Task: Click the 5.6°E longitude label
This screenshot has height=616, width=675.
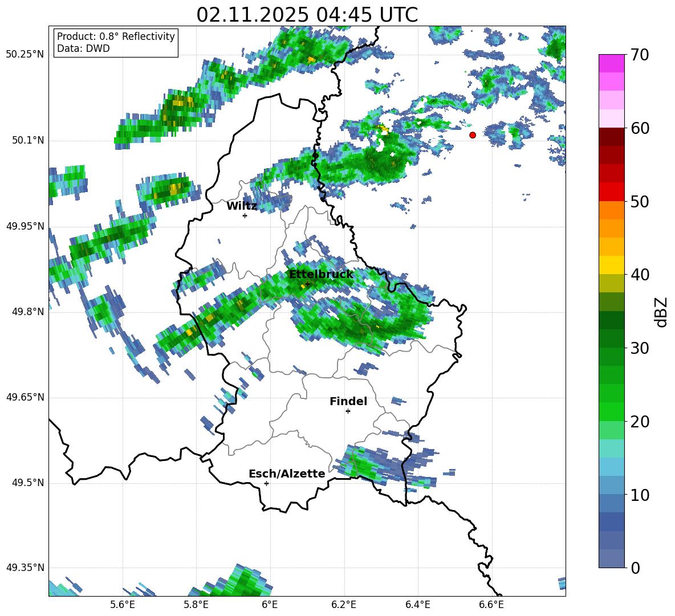Action: pyautogui.click(x=123, y=605)
